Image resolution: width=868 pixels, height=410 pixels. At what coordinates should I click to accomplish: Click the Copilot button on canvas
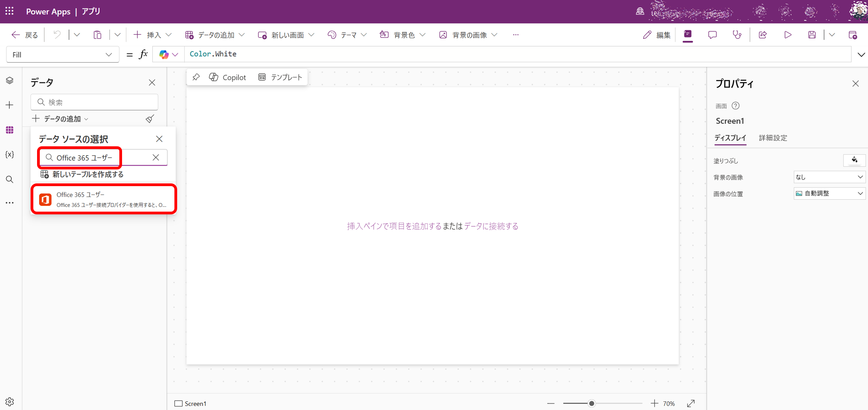(x=227, y=77)
